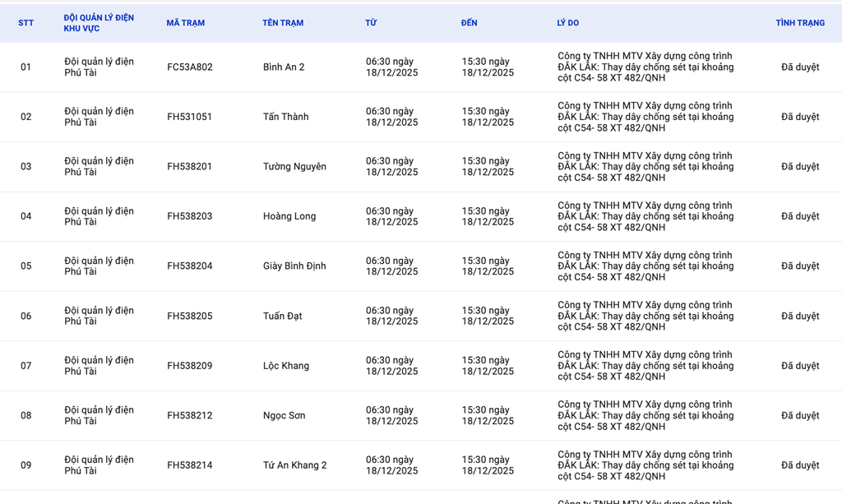Select the ĐẾN column header

pyautogui.click(x=469, y=23)
